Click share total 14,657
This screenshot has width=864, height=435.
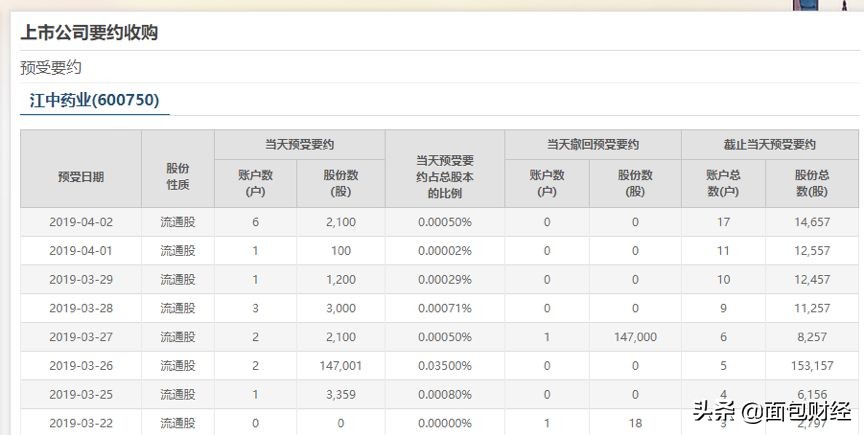pyautogui.click(x=812, y=222)
